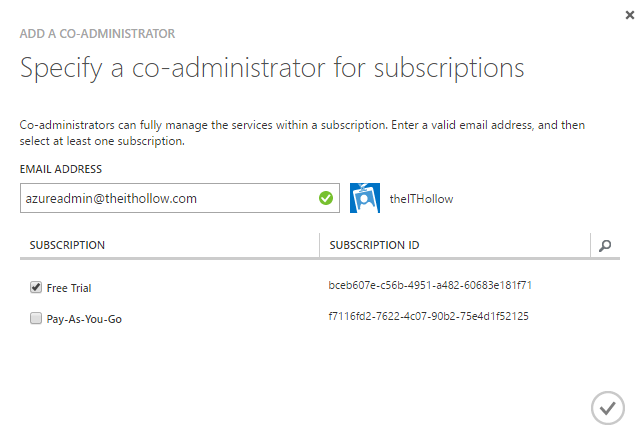
Task: Enable the Pay-As-You-Go checkbox
Action: [36, 319]
